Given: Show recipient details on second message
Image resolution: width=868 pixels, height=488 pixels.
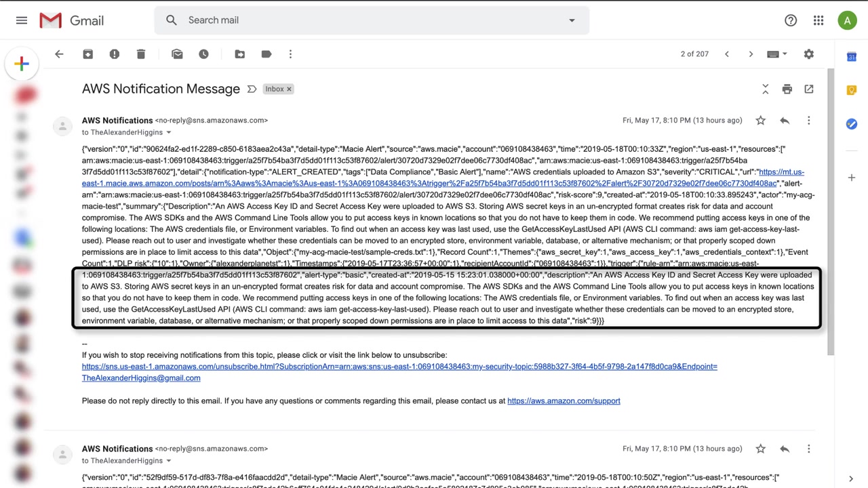Looking at the screenshot, I should (x=169, y=461).
